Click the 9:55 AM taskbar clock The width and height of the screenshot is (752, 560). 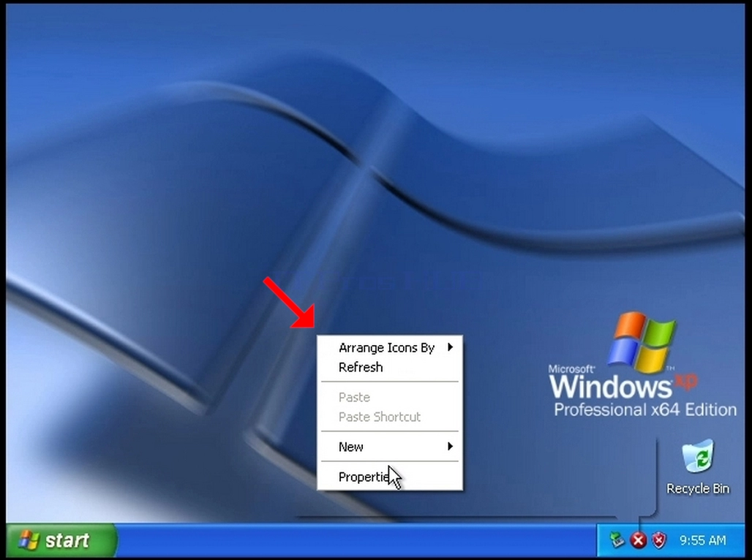click(x=702, y=541)
